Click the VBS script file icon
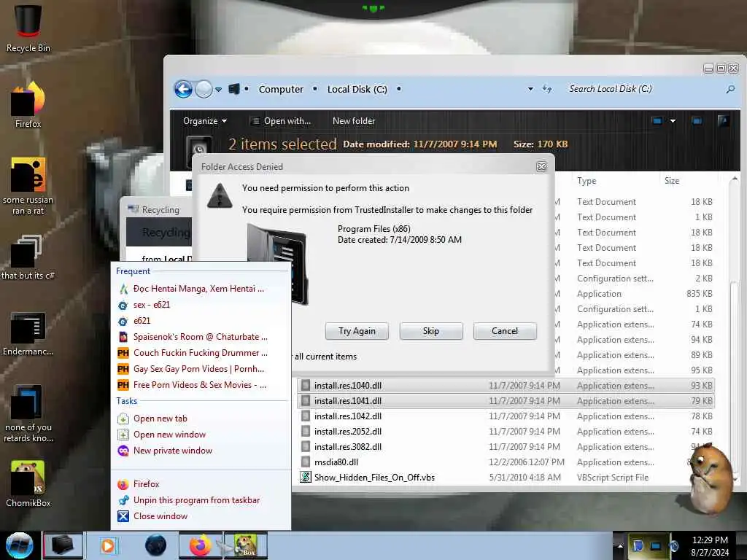The width and height of the screenshot is (747, 560). [x=306, y=477]
